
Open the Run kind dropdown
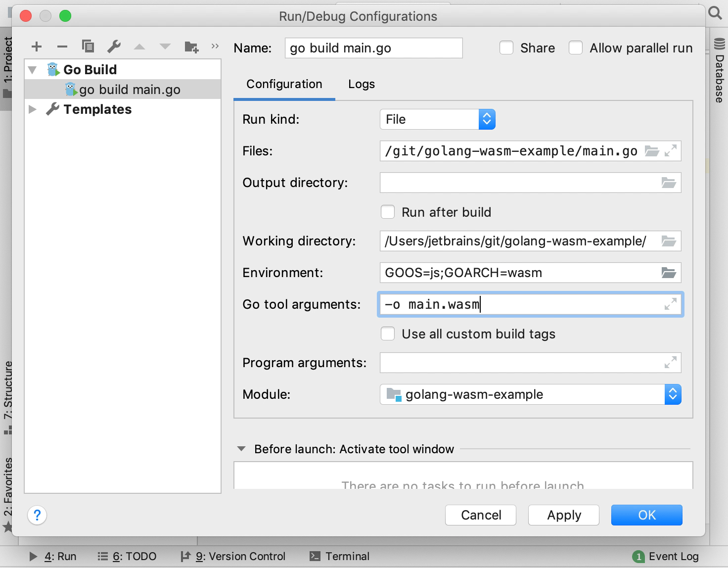tap(487, 119)
